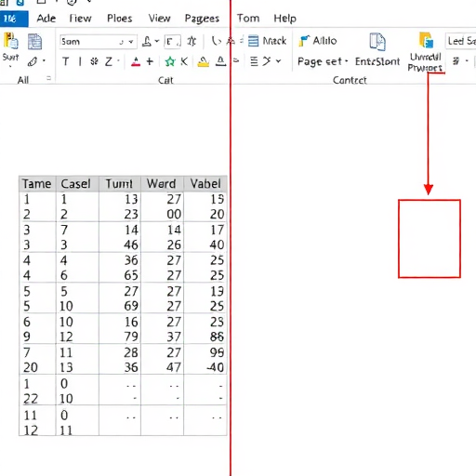
Task: Click the red font color A
Action: click(136, 61)
